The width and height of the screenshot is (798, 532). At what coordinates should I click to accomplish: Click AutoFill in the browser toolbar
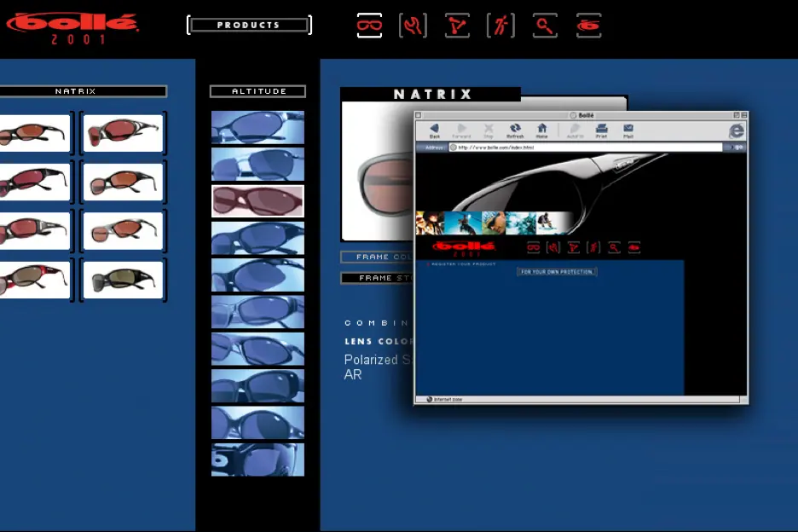(575, 130)
